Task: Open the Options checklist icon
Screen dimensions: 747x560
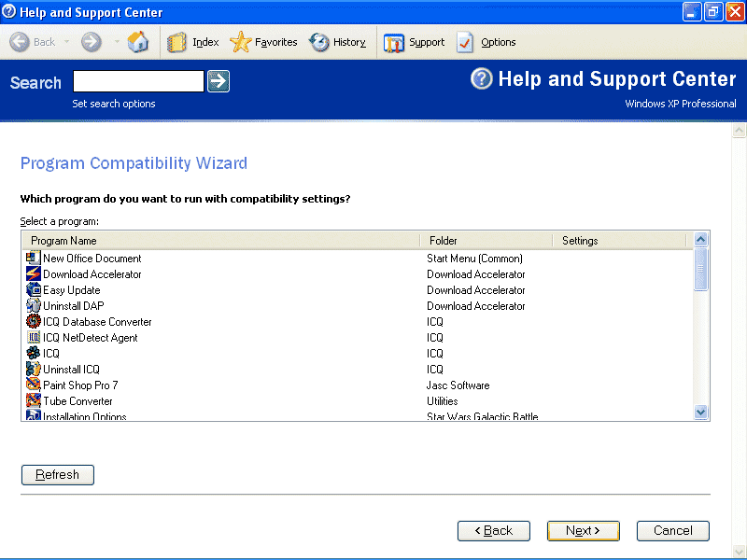Action: 466,42
